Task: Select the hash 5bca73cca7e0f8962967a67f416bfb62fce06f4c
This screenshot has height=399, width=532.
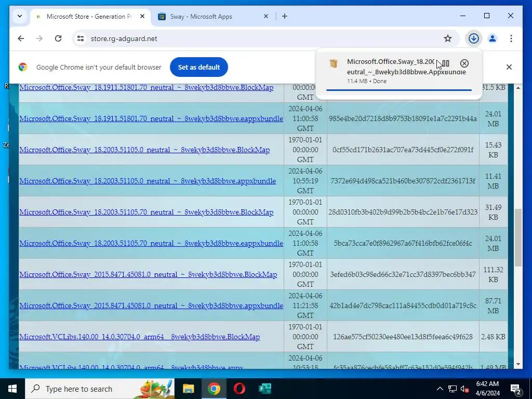Action: 403,244
